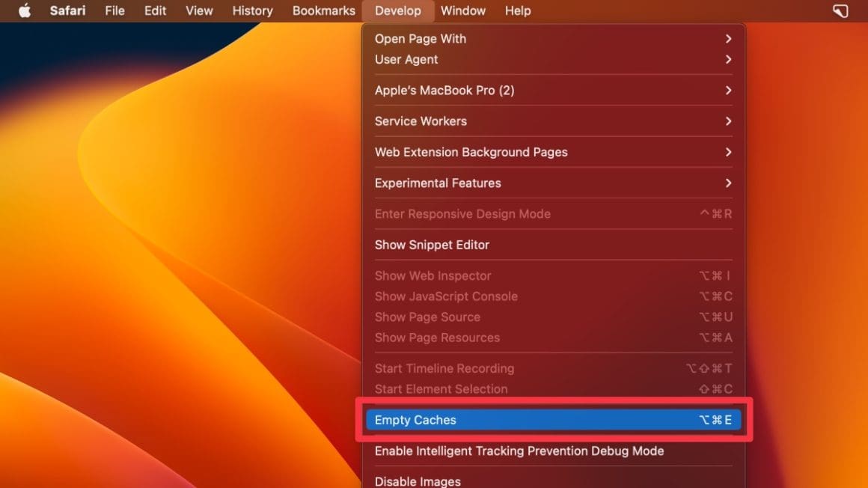Screen dimensions: 868x488
Task: Open the Help menu
Action: coord(517,10)
